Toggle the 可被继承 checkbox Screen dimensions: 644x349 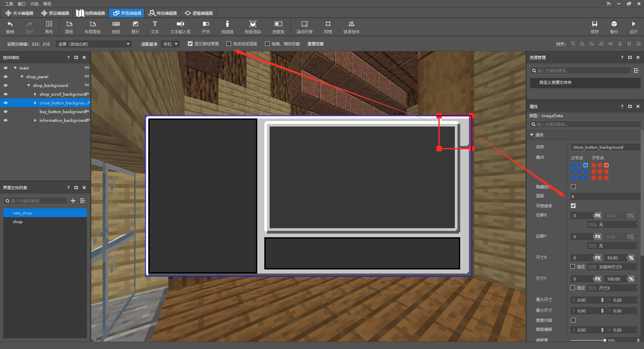(x=573, y=206)
